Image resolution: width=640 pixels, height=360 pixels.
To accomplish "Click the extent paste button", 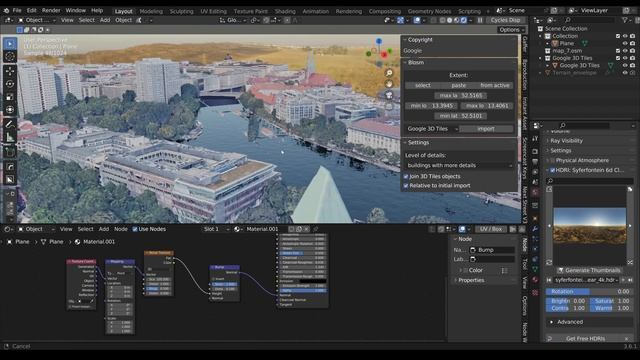I will coord(458,85).
